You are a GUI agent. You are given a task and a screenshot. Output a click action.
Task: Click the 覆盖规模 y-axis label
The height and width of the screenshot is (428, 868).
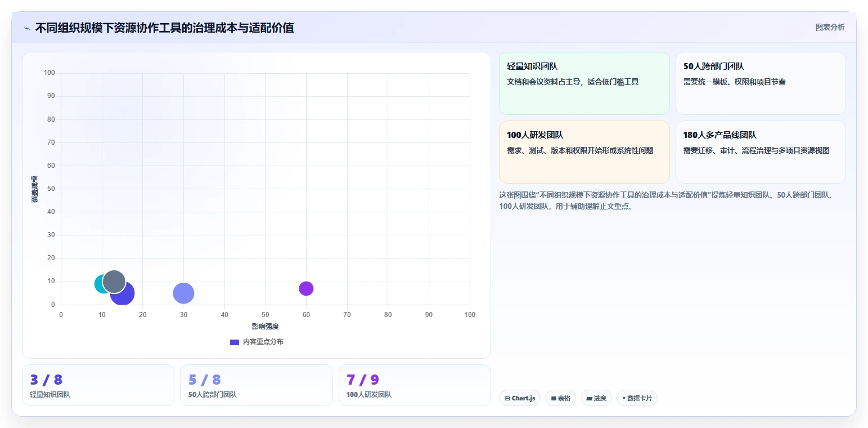(35, 189)
